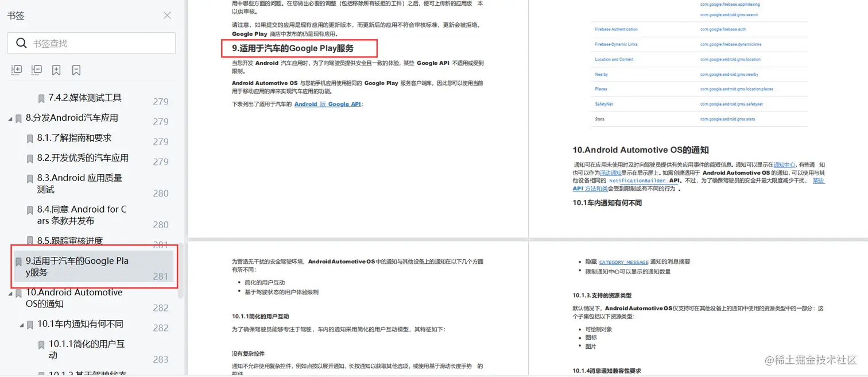Click com.google.firebase.dynamiclinks package name
This screenshot has height=377, width=868.
pos(731,44)
